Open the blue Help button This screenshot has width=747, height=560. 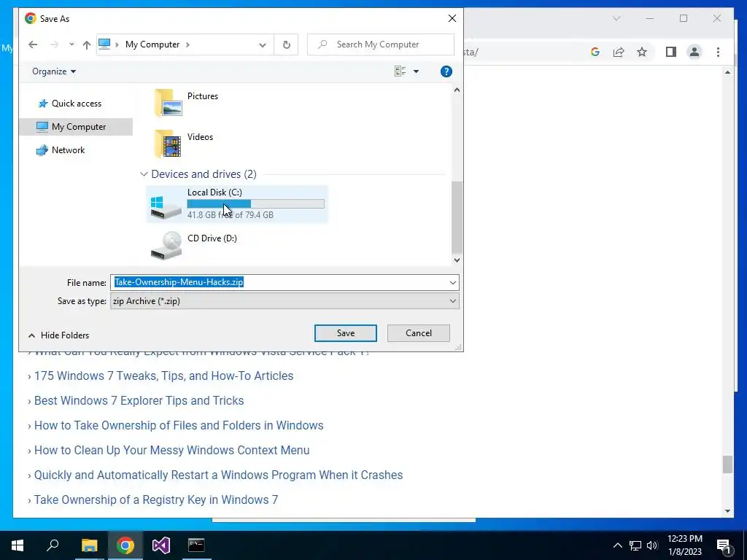coord(446,71)
